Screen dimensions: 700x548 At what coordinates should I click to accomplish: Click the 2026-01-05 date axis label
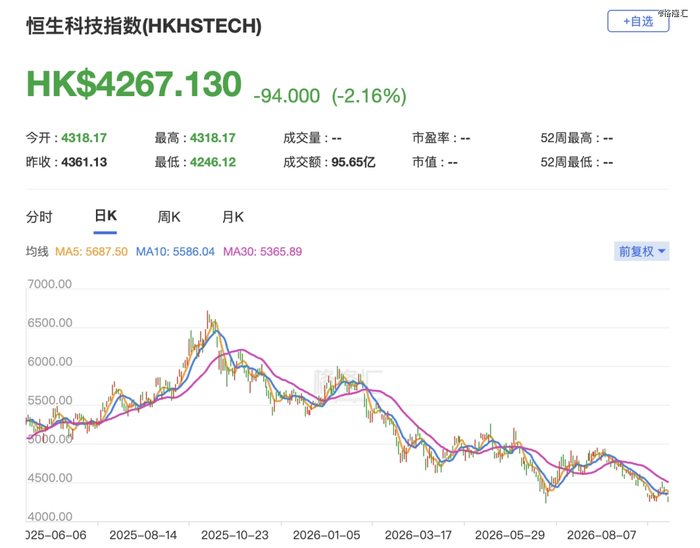point(326,535)
